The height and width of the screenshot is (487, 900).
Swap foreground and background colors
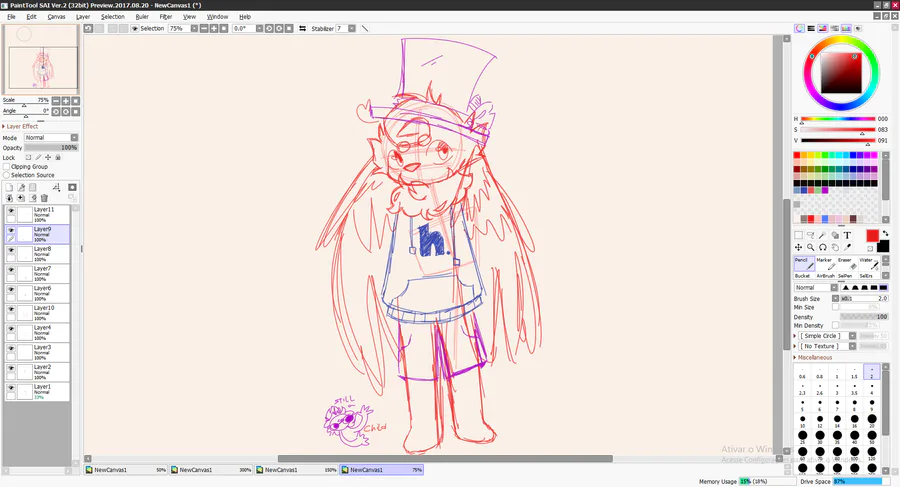(885, 233)
